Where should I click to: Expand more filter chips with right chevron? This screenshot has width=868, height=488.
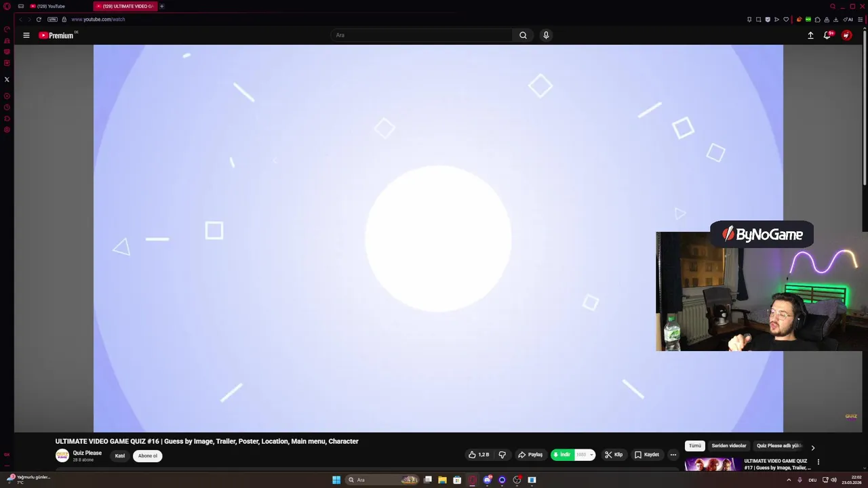tap(812, 447)
